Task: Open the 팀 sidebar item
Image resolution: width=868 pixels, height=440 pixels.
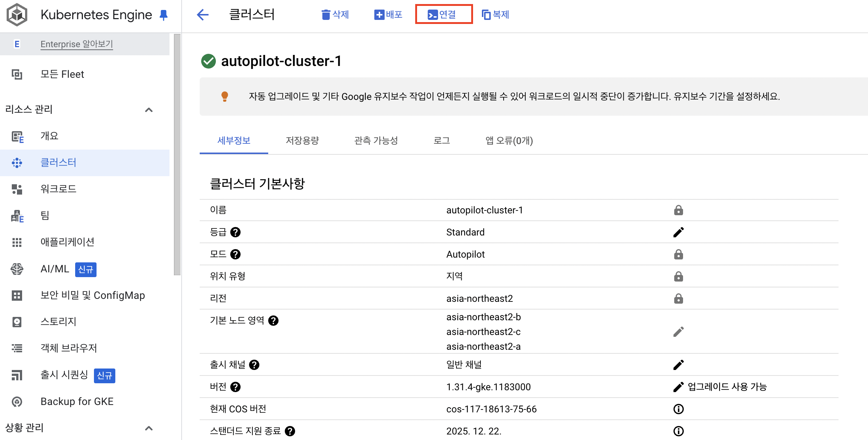Action: point(45,215)
